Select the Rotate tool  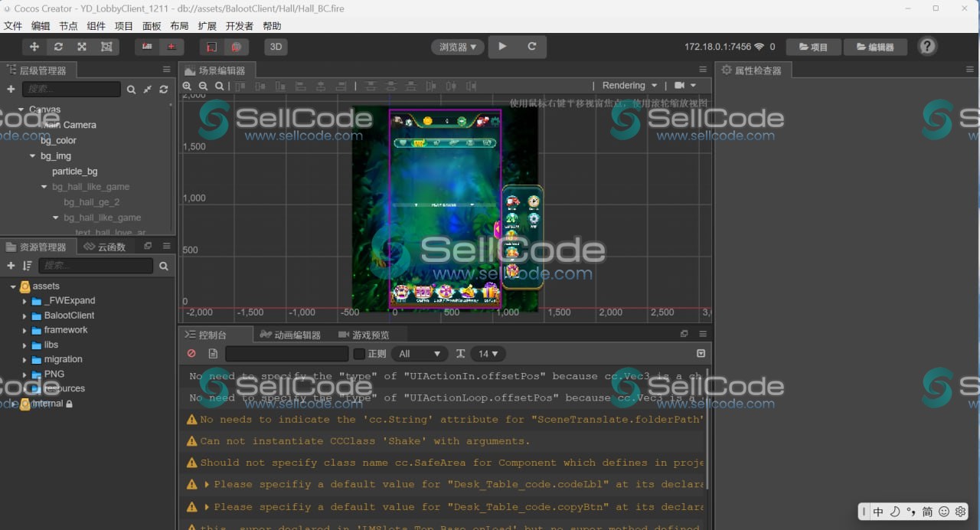59,46
